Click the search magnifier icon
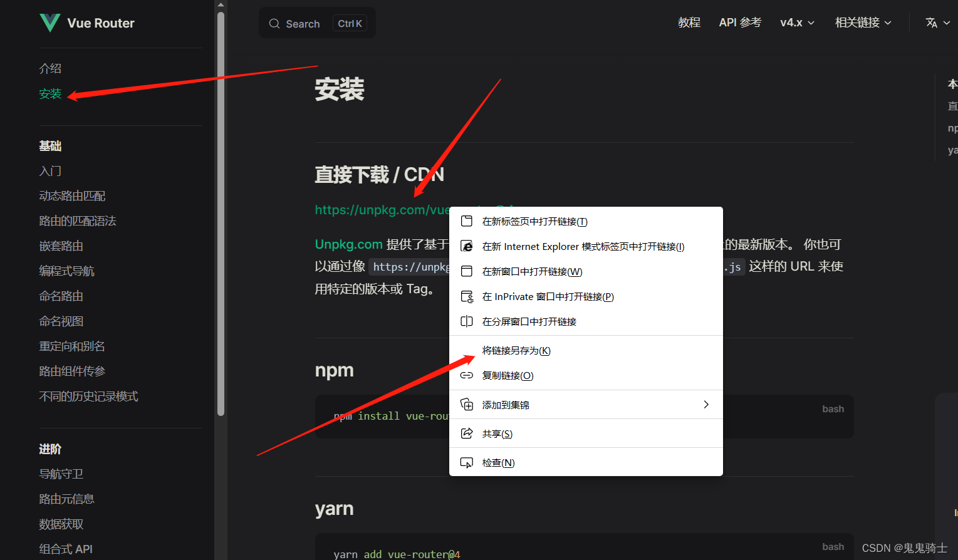Image resolution: width=958 pixels, height=560 pixels. pyautogui.click(x=274, y=24)
